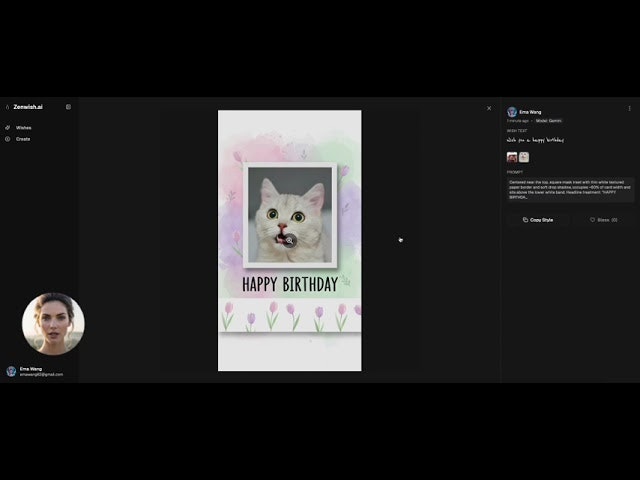Click the Bless heart button
Screen dimensions: 640x480
tap(603, 220)
